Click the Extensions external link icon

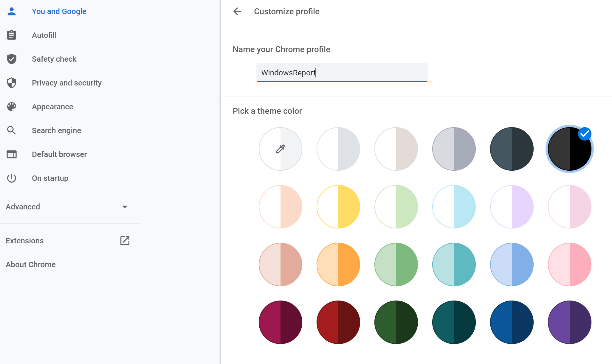click(x=125, y=240)
